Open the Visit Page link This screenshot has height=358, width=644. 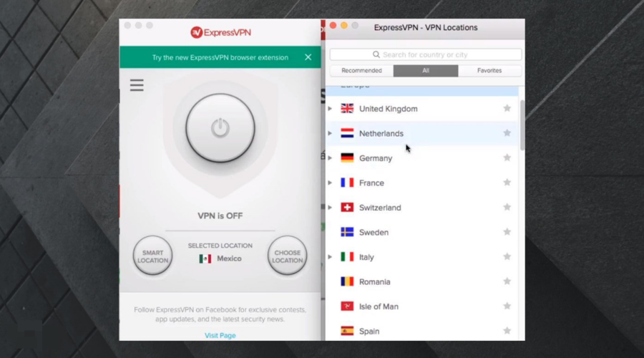point(220,335)
